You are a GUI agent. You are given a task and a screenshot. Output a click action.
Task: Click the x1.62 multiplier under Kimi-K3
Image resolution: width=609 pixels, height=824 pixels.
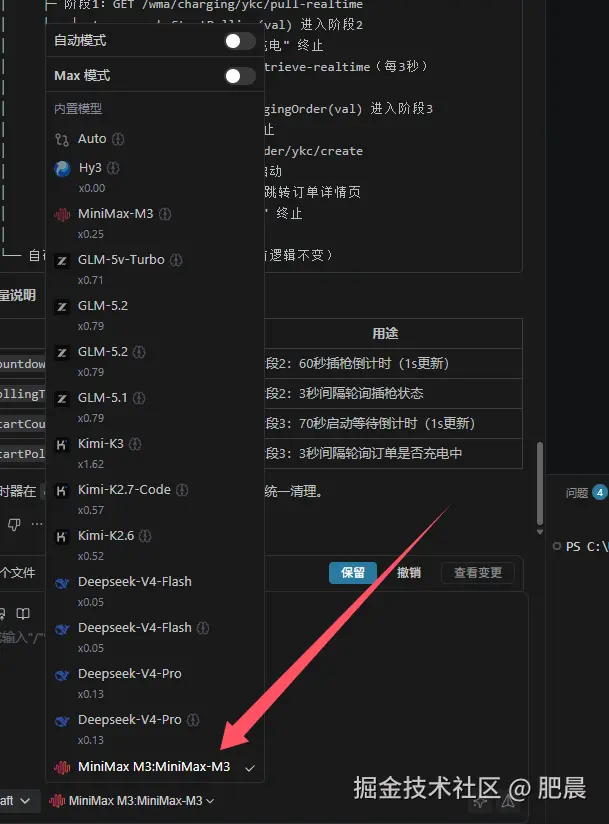90,465
